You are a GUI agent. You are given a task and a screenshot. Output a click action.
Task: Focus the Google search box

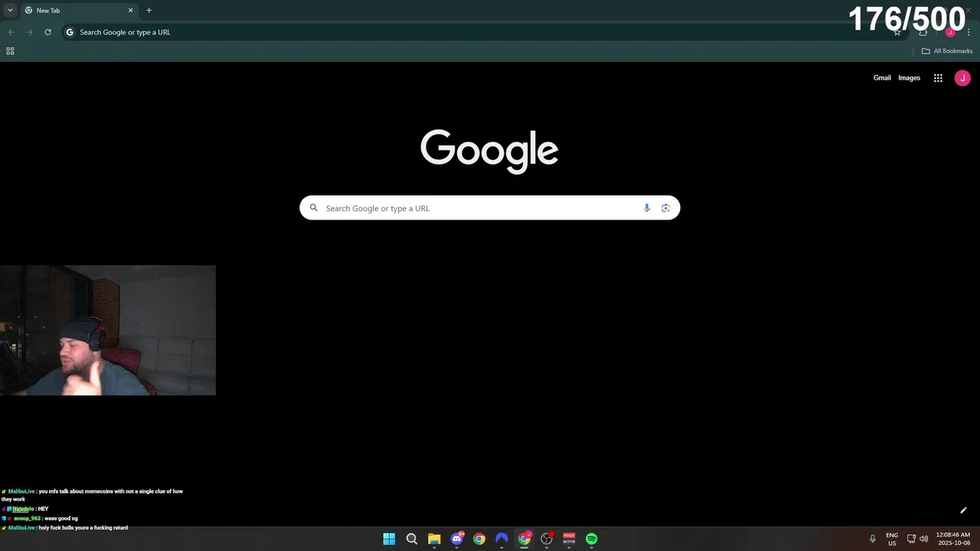click(x=489, y=208)
